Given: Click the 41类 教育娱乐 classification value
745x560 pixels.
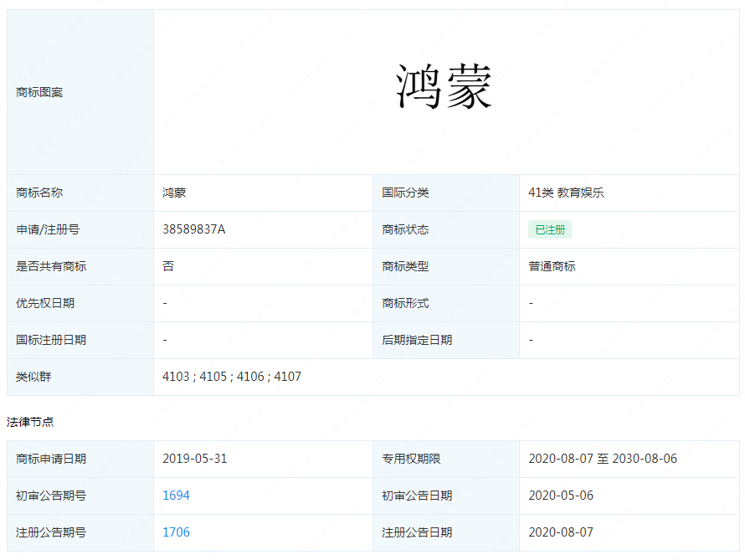Looking at the screenshot, I should point(566,193).
